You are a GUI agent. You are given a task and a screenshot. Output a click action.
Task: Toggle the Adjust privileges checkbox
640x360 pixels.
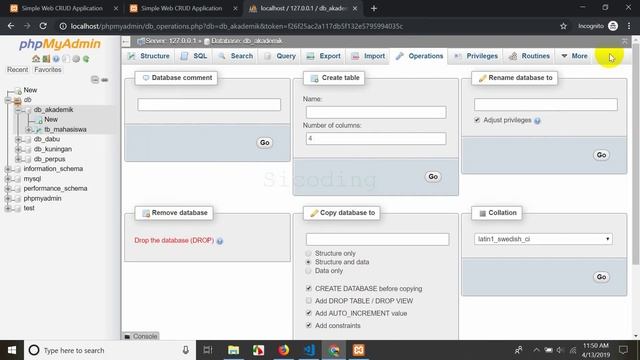point(477,120)
